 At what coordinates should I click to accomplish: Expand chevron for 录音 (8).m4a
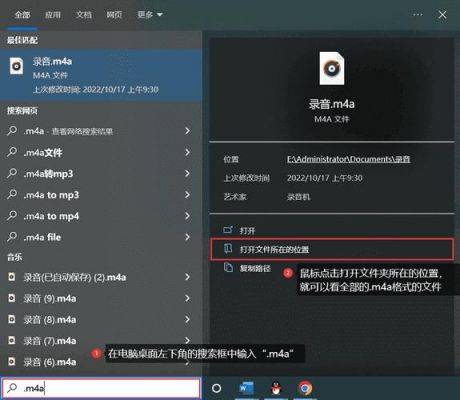(187, 319)
